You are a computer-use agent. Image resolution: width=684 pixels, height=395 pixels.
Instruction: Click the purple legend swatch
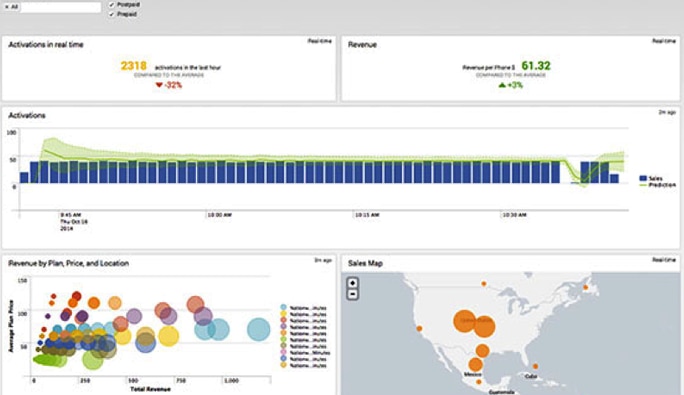click(x=284, y=327)
